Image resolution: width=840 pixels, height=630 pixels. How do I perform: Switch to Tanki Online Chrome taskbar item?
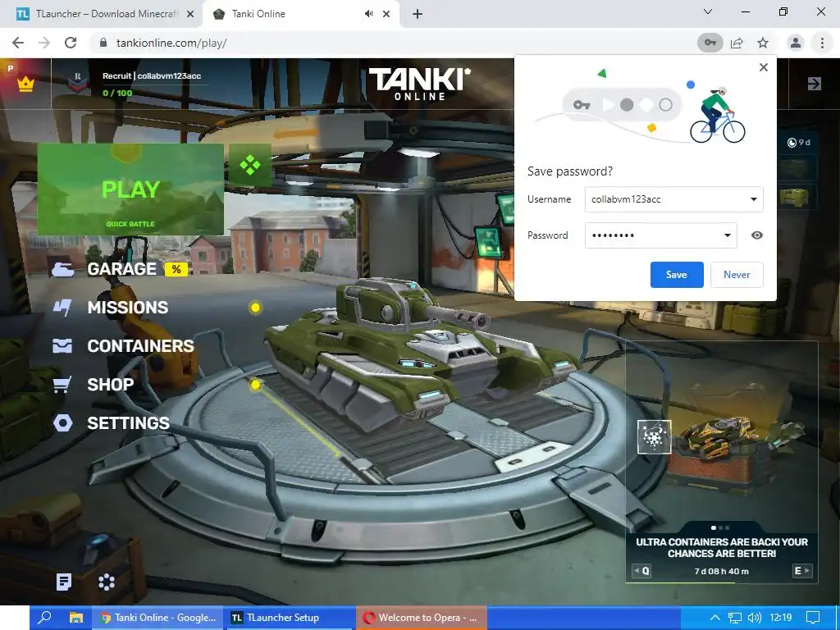pyautogui.click(x=158, y=618)
